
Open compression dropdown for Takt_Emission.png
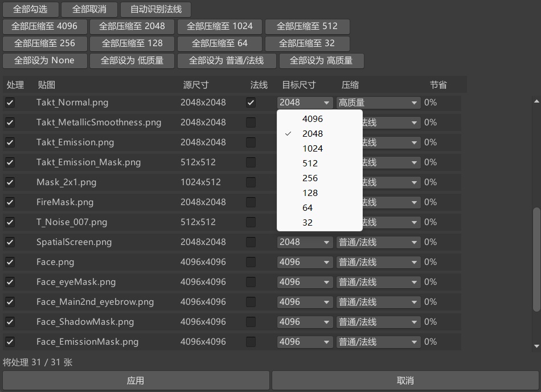[x=392, y=142]
